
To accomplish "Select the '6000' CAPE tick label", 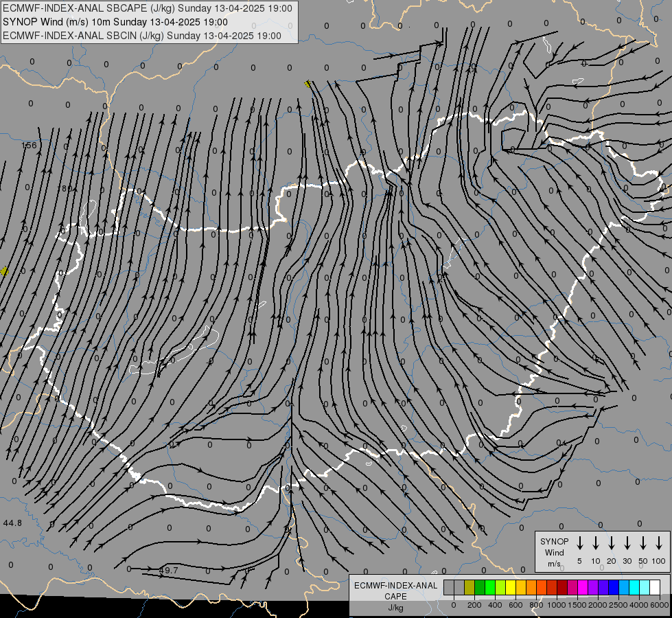I will (x=660, y=605).
